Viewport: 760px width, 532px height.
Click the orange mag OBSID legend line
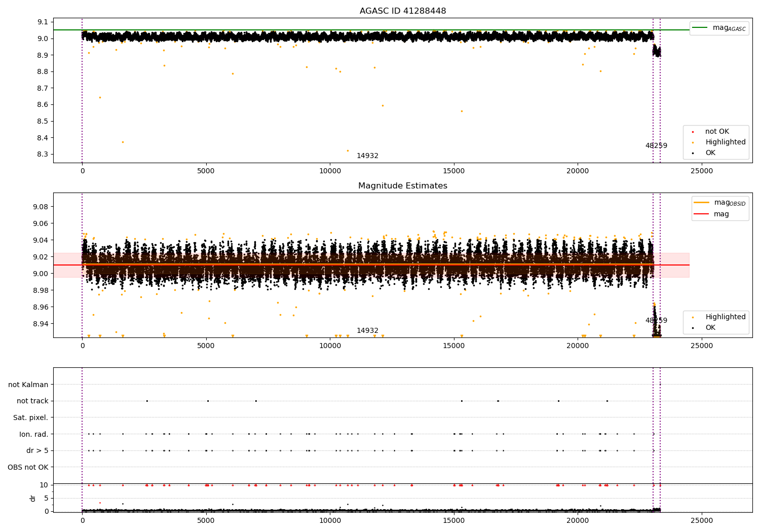click(702, 203)
